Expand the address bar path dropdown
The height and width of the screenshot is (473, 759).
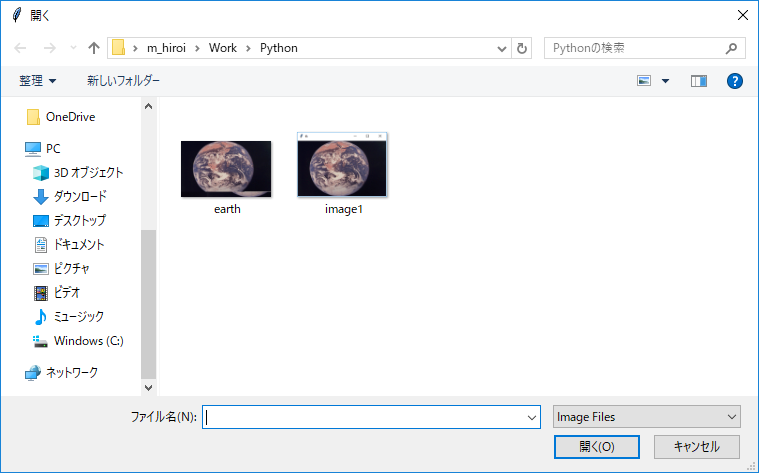click(502, 48)
